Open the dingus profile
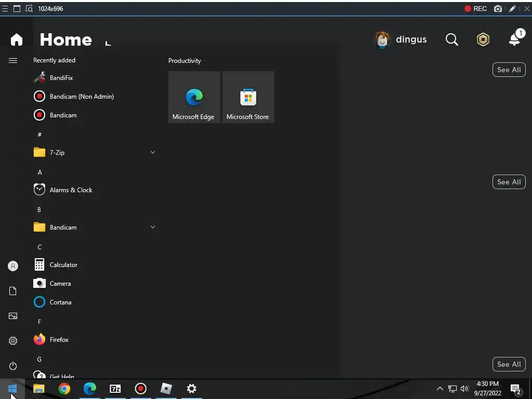 pyautogui.click(x=401, y=39)
